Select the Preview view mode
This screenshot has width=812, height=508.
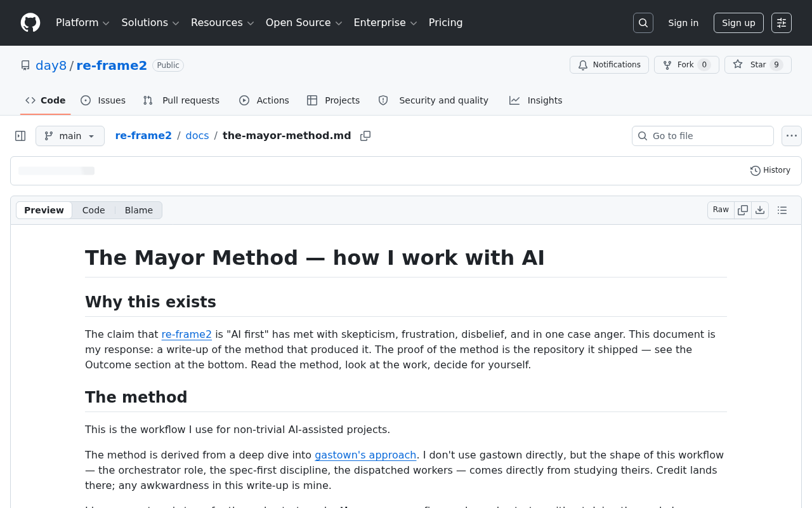click(x=44, y=210)
